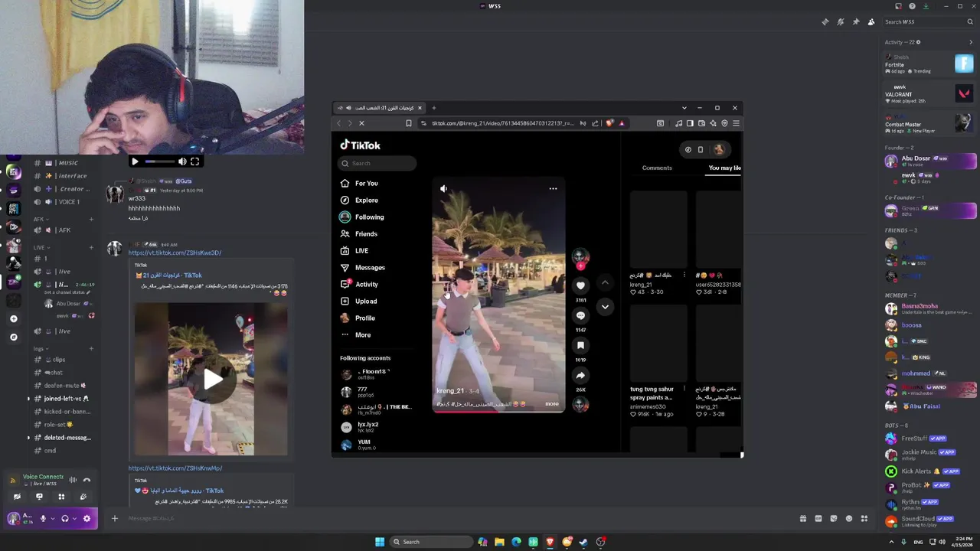
Task: Open TikTok profile avatar menu top right
Action: pos(718,149)
